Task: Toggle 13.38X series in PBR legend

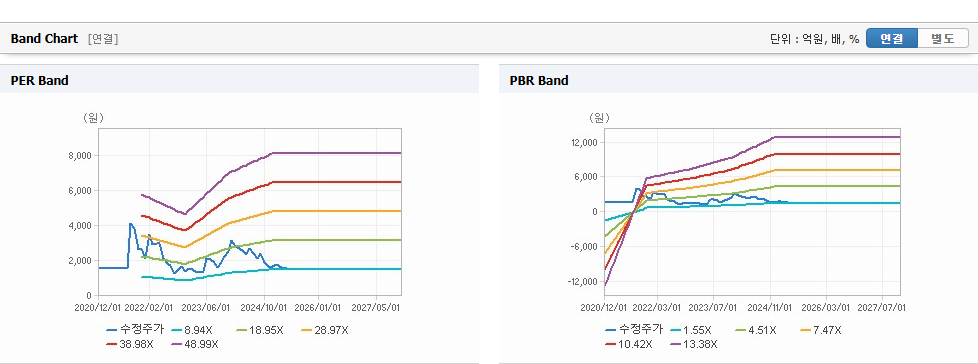Action: point(695,343)
